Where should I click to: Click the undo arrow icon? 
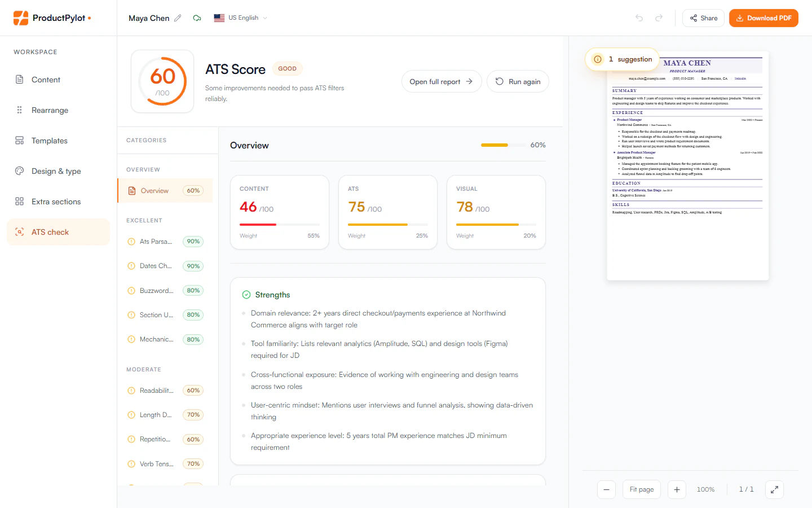[x=639, y=18]
